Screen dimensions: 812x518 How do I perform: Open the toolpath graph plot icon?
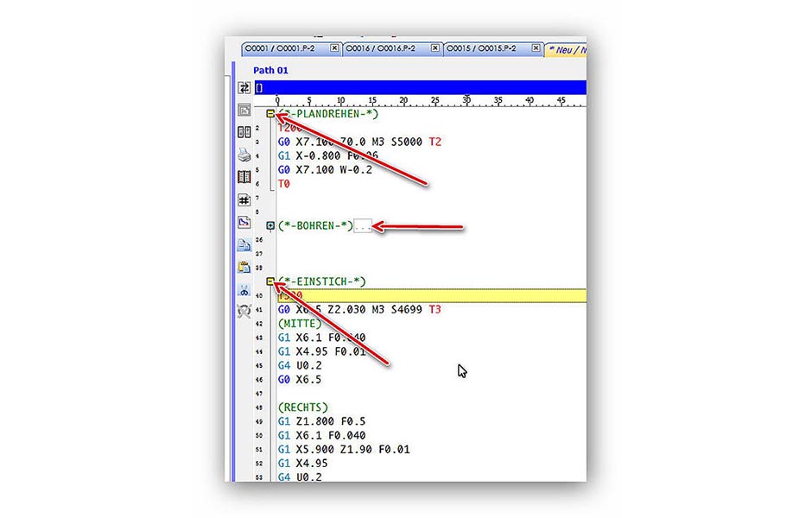244,222
